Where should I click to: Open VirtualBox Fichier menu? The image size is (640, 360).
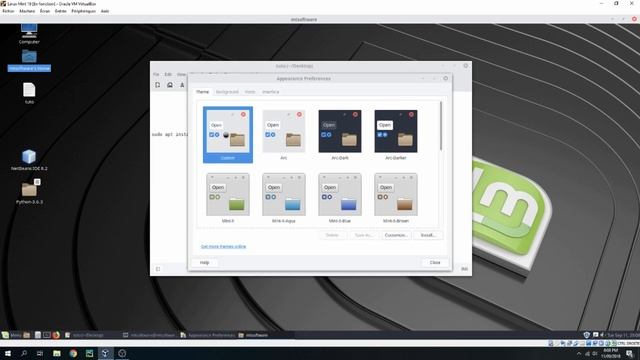coord(8,11)
